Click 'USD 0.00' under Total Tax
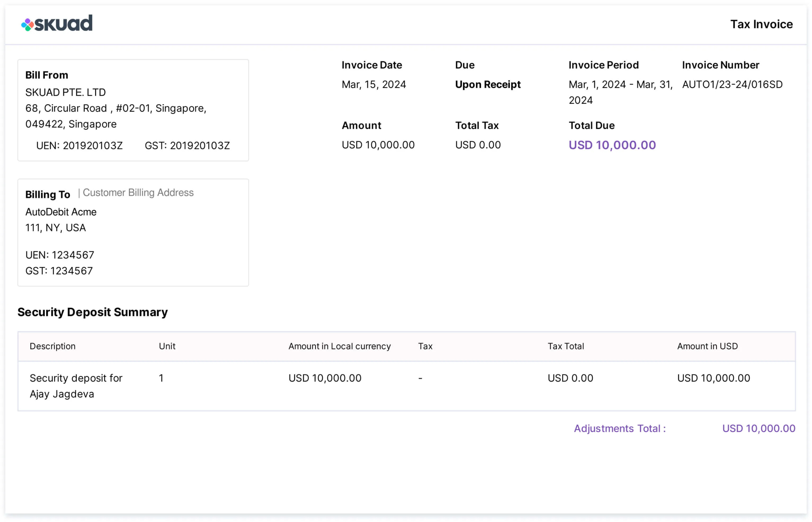Viewport: 812px width, 522px height. (478, 145)
